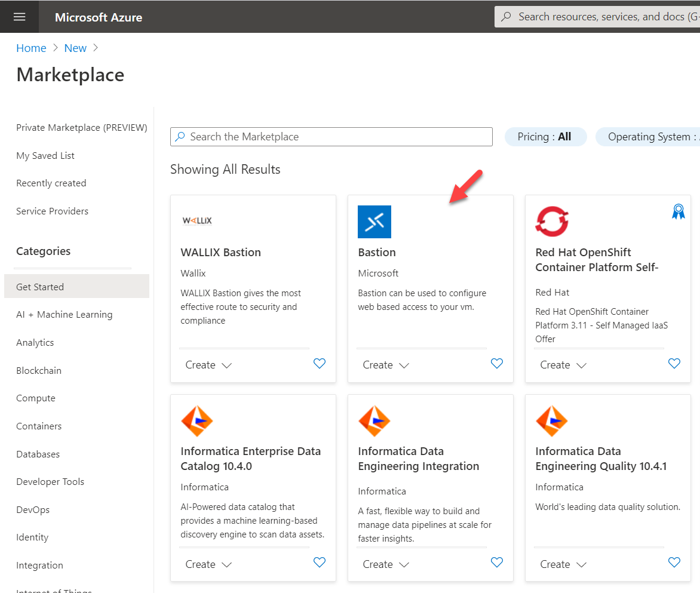Expand Create dropdown on Red Hat OpenShift
This screenshot has width=700, height=593.
coord(563,365)
